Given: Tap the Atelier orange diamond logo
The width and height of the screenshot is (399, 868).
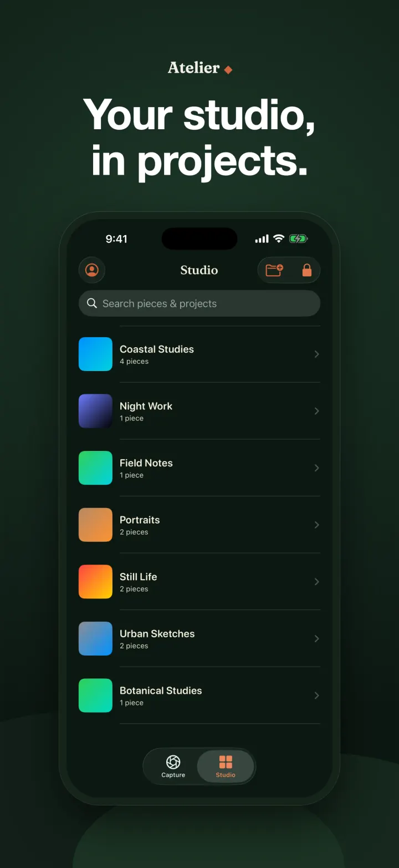Looking at the screenshot, I should (228, 69).
